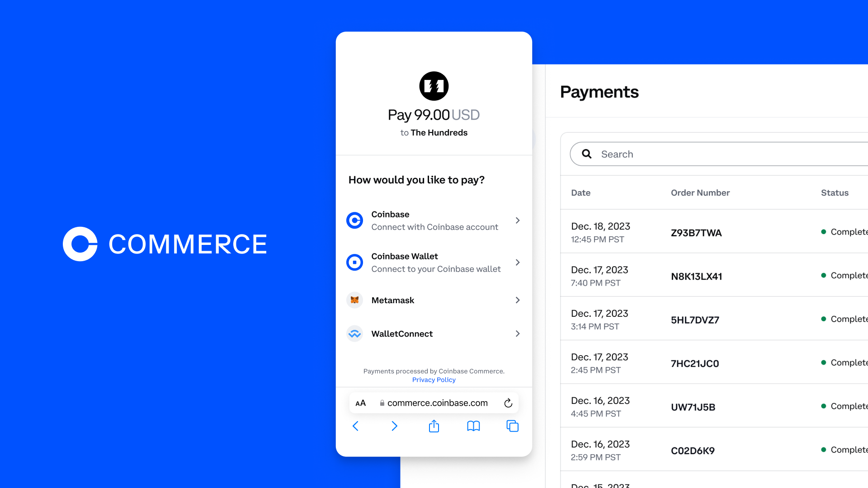Click the MetaMask fox icon
This screenshot has width=868, height=488.
tap(355, 300)
